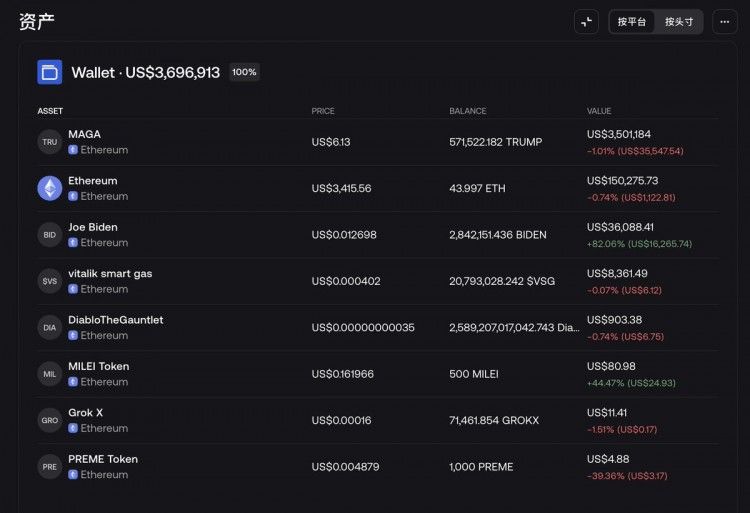Image resolution: width=750 pixels, height=513 pixels.
Task: Click the change -39.36% (US$3.17)
Action: coord(627,476)
